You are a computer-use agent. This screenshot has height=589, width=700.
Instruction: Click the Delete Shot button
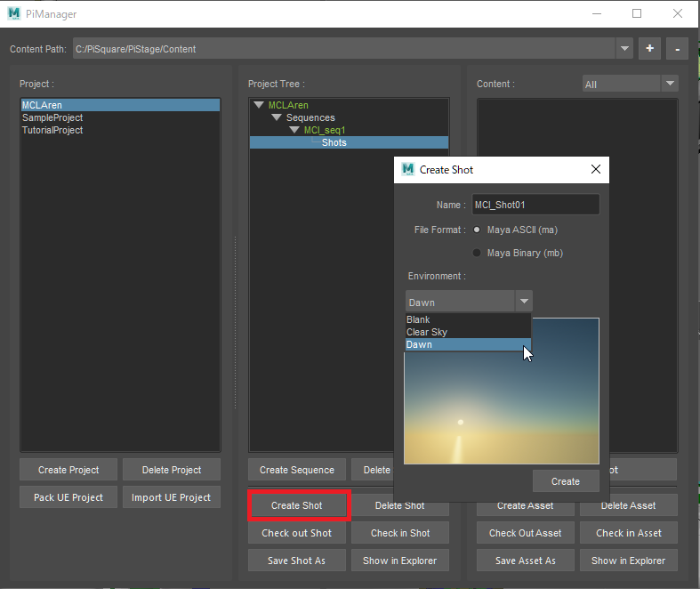[400, 505]
